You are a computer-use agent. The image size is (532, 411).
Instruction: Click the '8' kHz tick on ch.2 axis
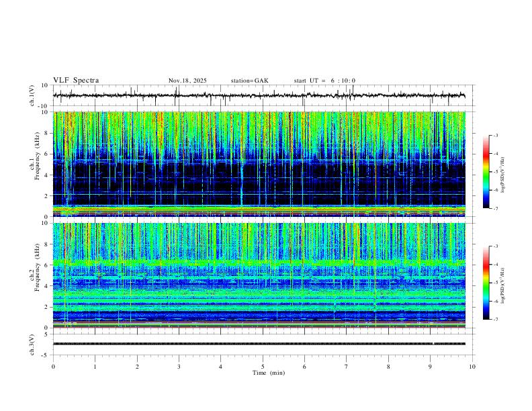coord(46,244)
